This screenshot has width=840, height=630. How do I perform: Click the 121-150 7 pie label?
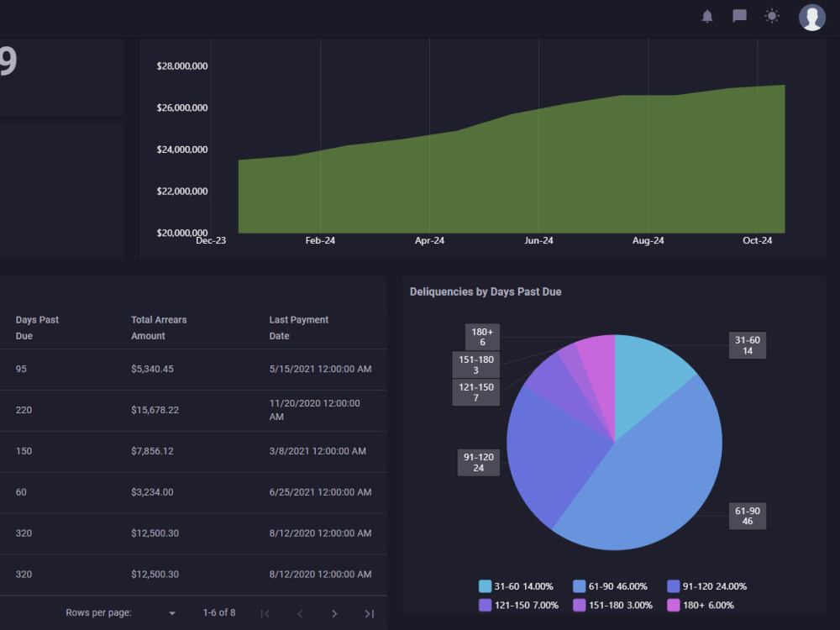pyautogui.click(x=475, y=392)
